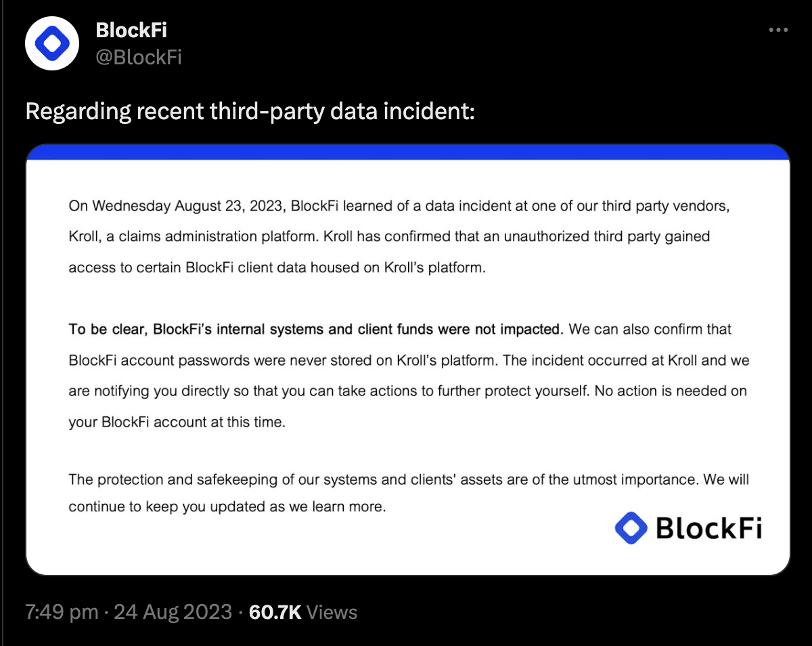Click the blue diamond logo in the statement
Viewport: 812px width, 646px height.
click(631, 527)
